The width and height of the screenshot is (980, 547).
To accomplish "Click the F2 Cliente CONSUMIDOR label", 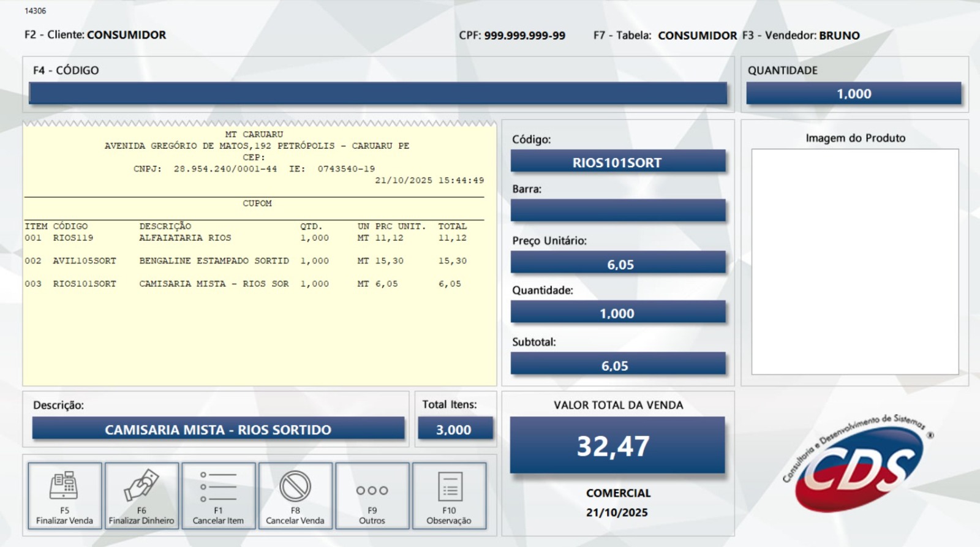I will 95,35.
